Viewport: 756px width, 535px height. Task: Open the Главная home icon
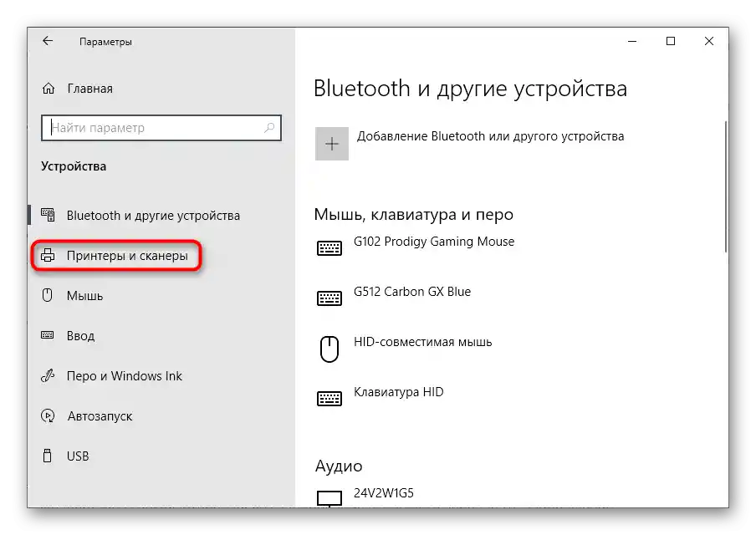pos(49,89)
